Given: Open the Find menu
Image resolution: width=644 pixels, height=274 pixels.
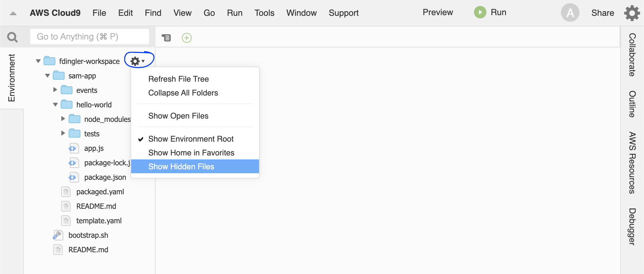Looking at the screenshot, I should pos(153,13).
